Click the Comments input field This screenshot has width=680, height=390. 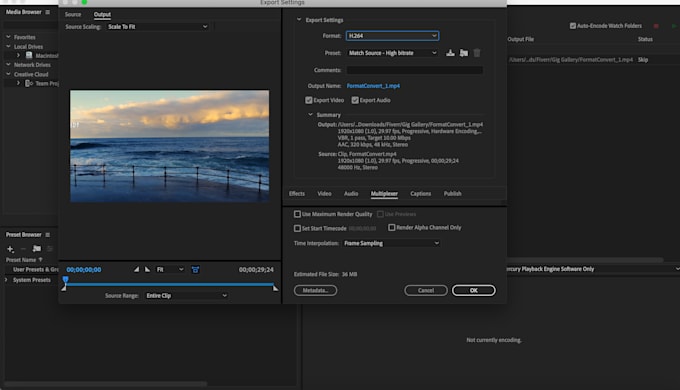(415, 70)
